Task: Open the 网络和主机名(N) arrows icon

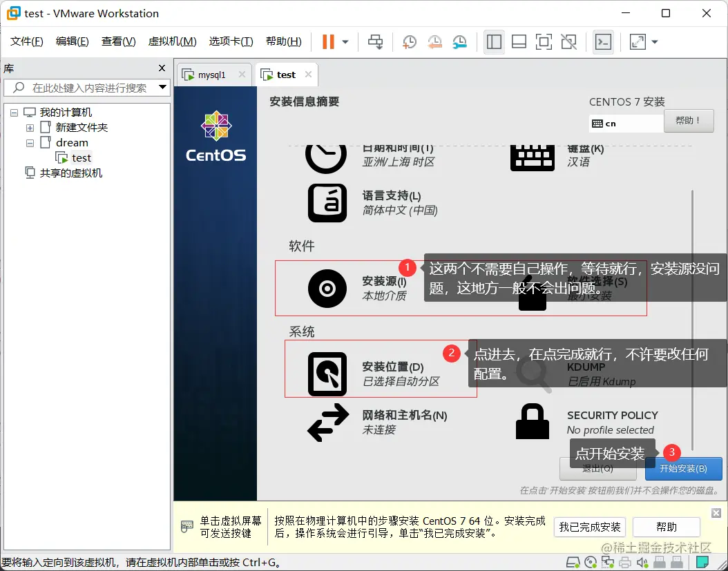Action: click(328, 423)
